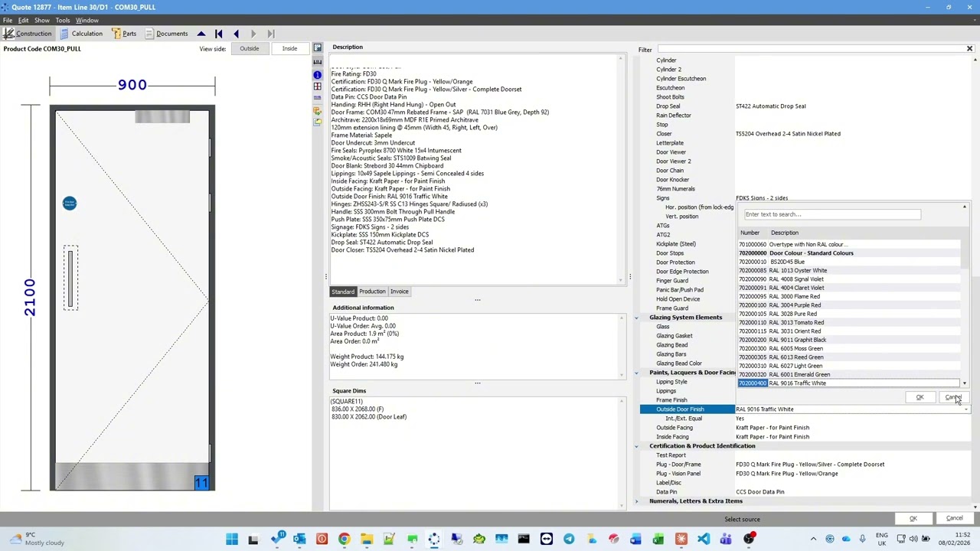The width and height of the screenshot is (980, 551).
Task: Expand the Numerals, Letters & Extra Items group
Action: [636, 501]
